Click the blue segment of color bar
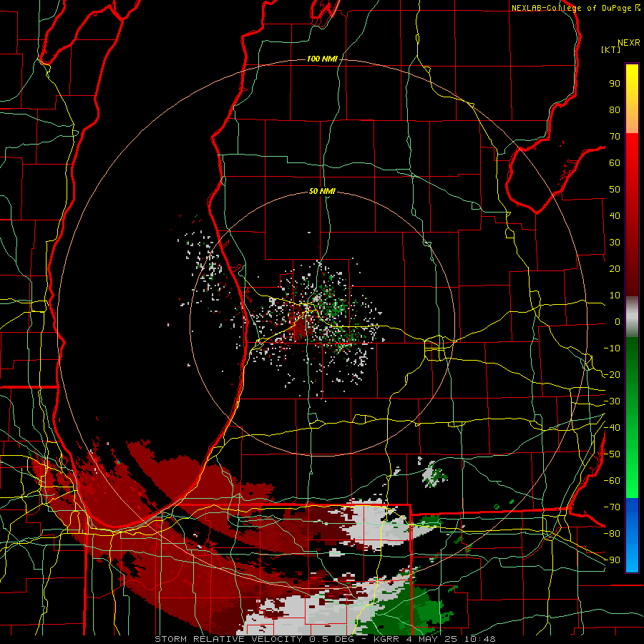The height and width of the screenshot is (644, 644). pyautogui.click(x=632, y=535)
